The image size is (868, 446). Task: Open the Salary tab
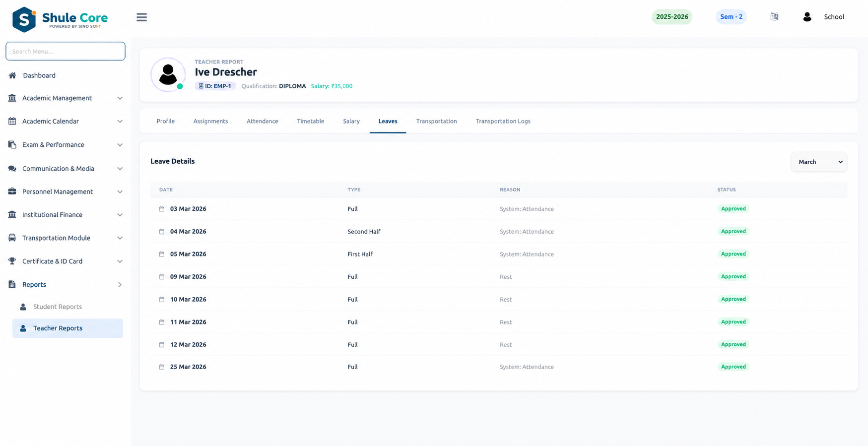point(351,121)
